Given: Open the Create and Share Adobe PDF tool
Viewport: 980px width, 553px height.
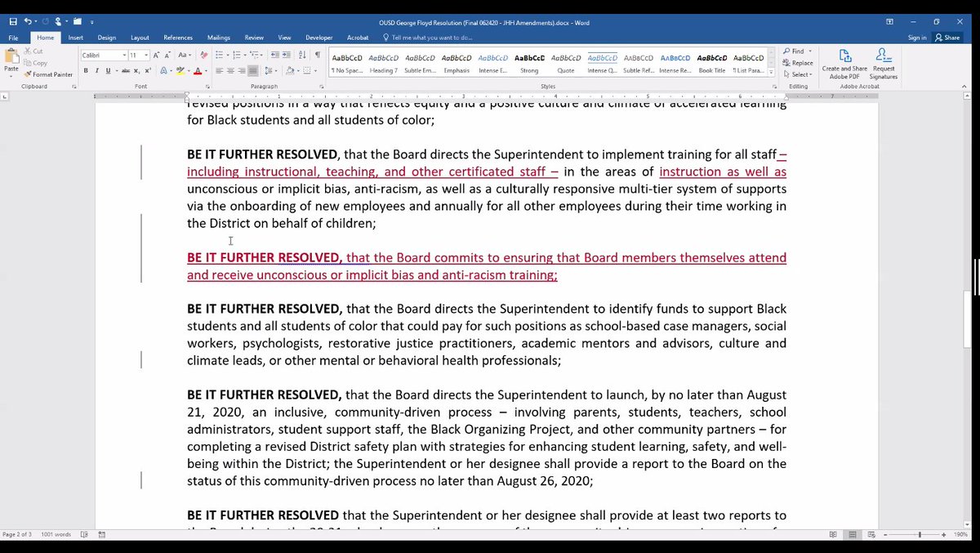Looking at the screenshot, I should click(844, 64).
